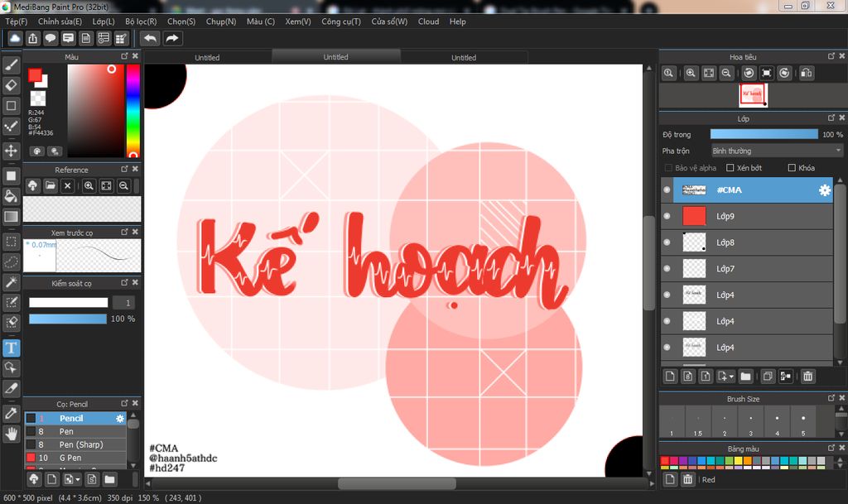This screenshot has height=504, width=848.
Task: Open the add brush dropdown in Cọ panel
Action: (x=78, y=479)
